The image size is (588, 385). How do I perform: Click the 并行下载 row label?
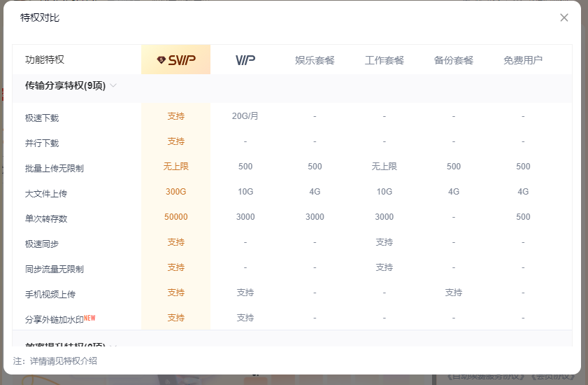click(x=42, y=143)
